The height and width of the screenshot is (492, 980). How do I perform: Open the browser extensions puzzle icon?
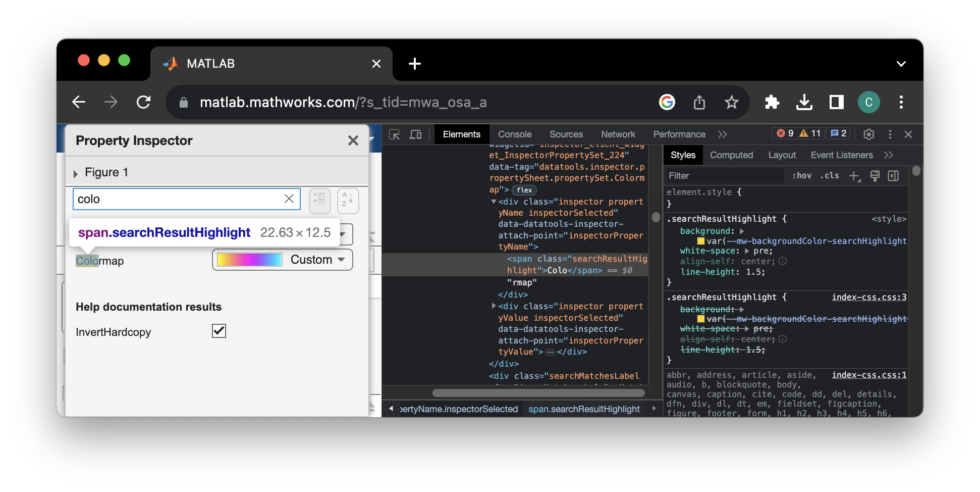tap(772, 103)
